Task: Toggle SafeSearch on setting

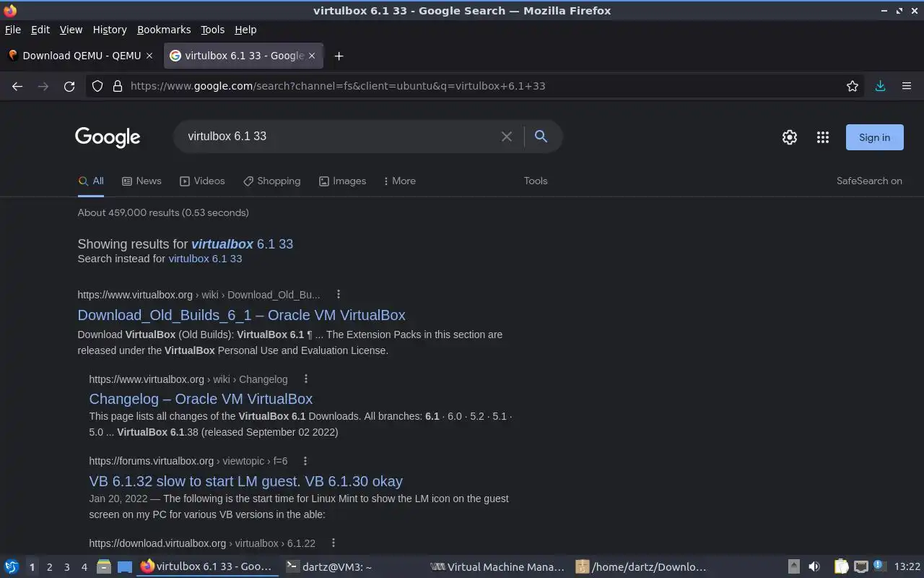Action: (x=869, y=181)
